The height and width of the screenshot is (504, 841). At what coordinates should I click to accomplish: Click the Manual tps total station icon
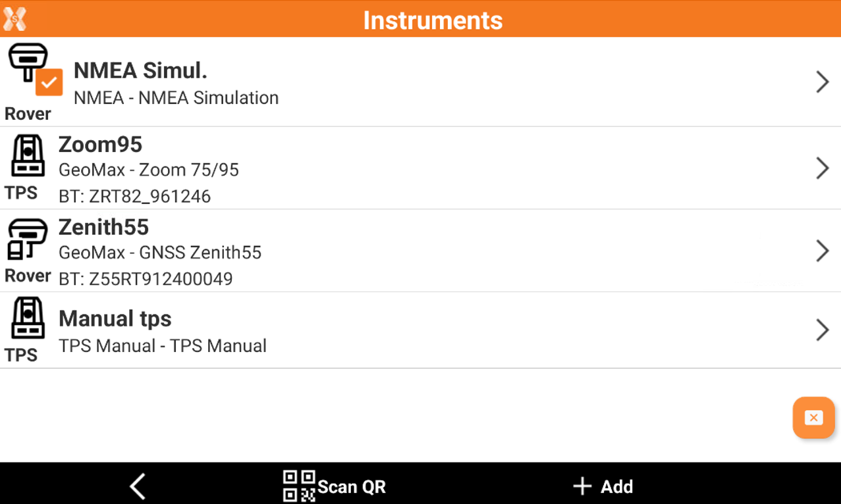click(28, 318)
